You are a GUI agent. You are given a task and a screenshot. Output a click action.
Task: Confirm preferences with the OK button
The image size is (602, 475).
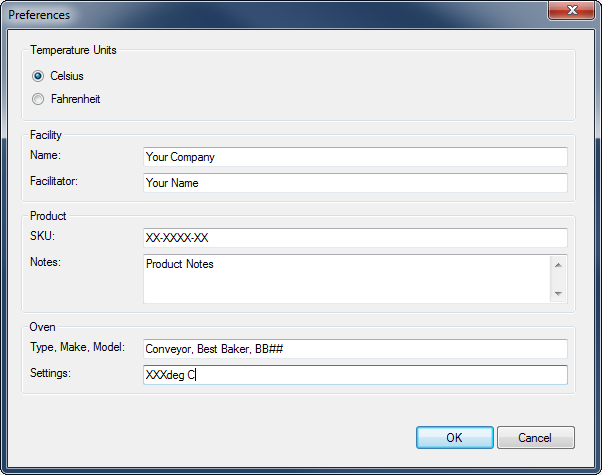454,437
